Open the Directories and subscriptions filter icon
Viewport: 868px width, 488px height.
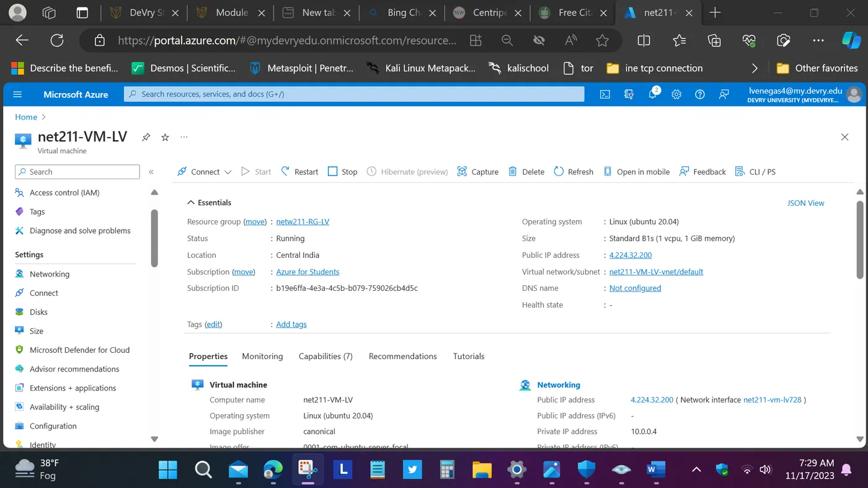pyautogui.click(x=629, y=94)
